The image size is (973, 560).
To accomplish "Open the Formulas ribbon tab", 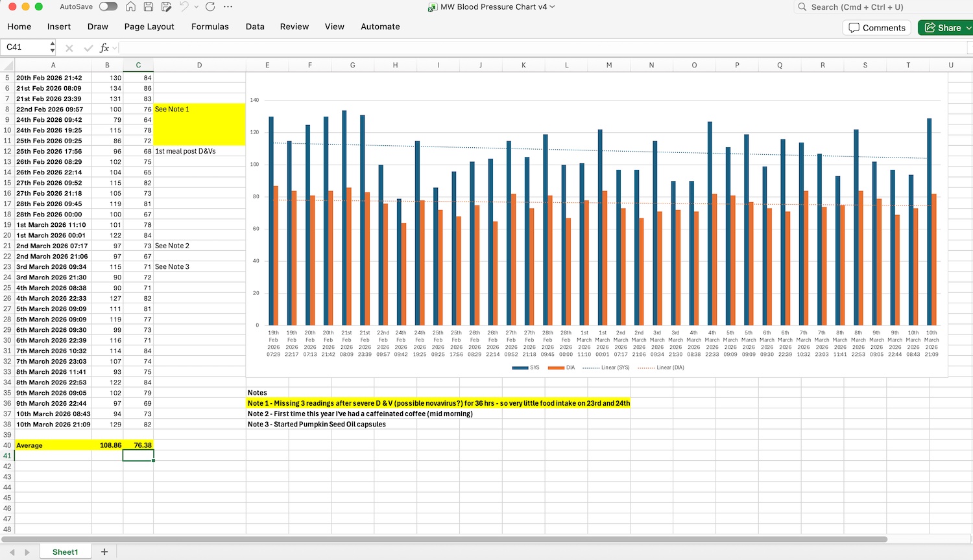I will click(x=210, y=27).
